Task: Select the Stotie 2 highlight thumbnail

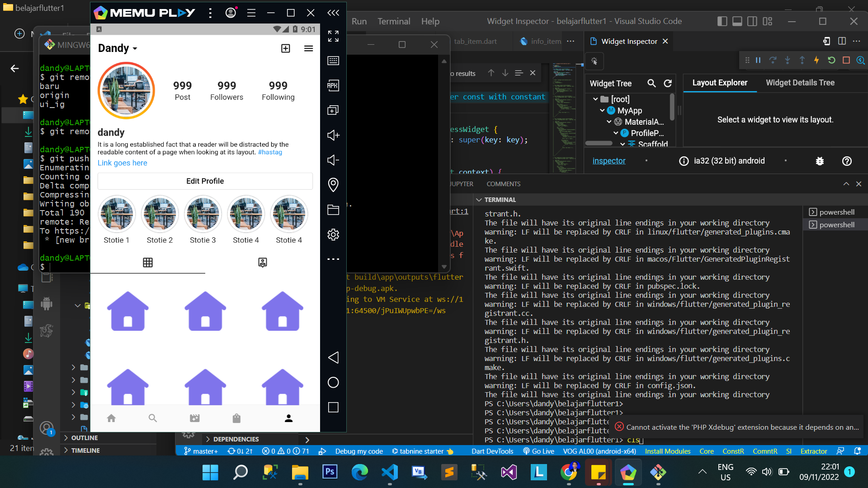Action: (160, 214)
